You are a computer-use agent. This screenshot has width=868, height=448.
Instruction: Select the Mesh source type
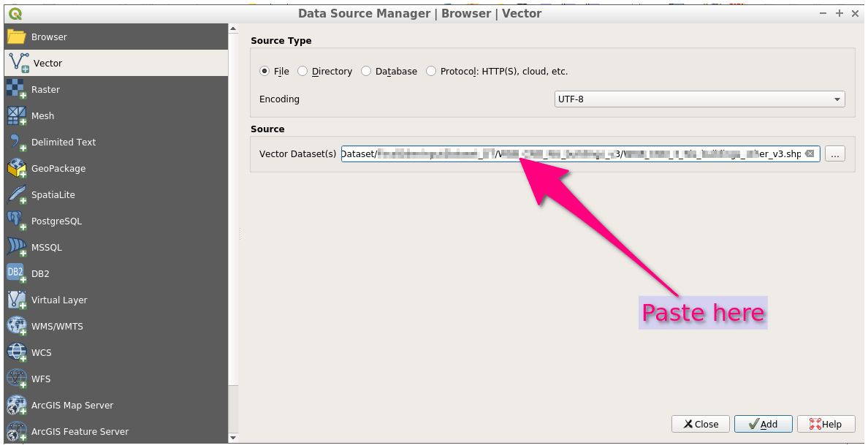tap(42, 115)
